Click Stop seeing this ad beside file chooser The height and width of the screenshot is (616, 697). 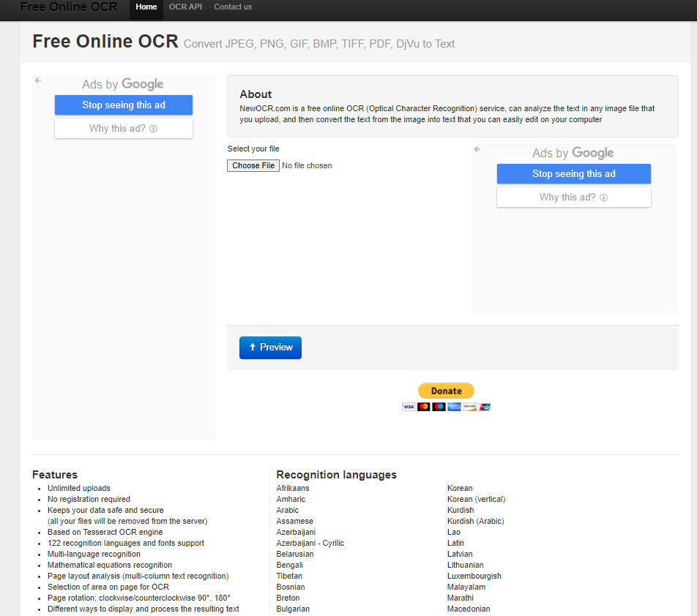pyautogui.click(x=574, y=173)
